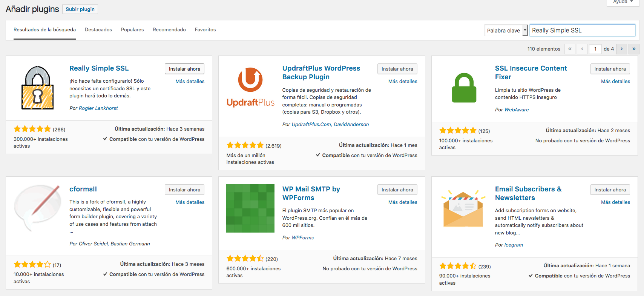Open the Populares tab
Viewport: 644px width, 296px height.
pyautogui.click(x=132, y=29)
